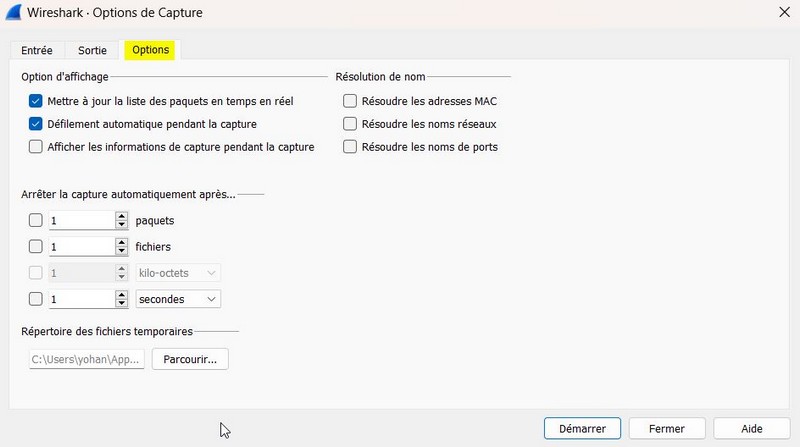The image size is (800, 447).
Task: Click the Fermer button
Action: 667,429
